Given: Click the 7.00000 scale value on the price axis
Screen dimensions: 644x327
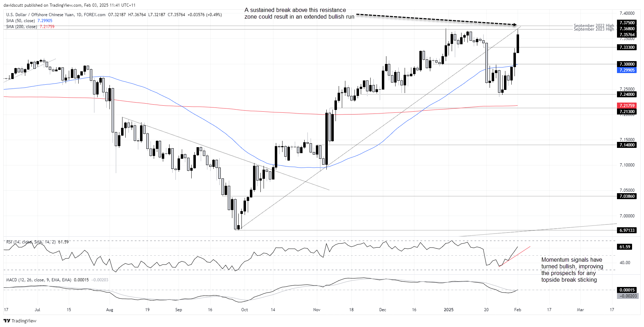Looking at the screenshot, I should (627, 216).
